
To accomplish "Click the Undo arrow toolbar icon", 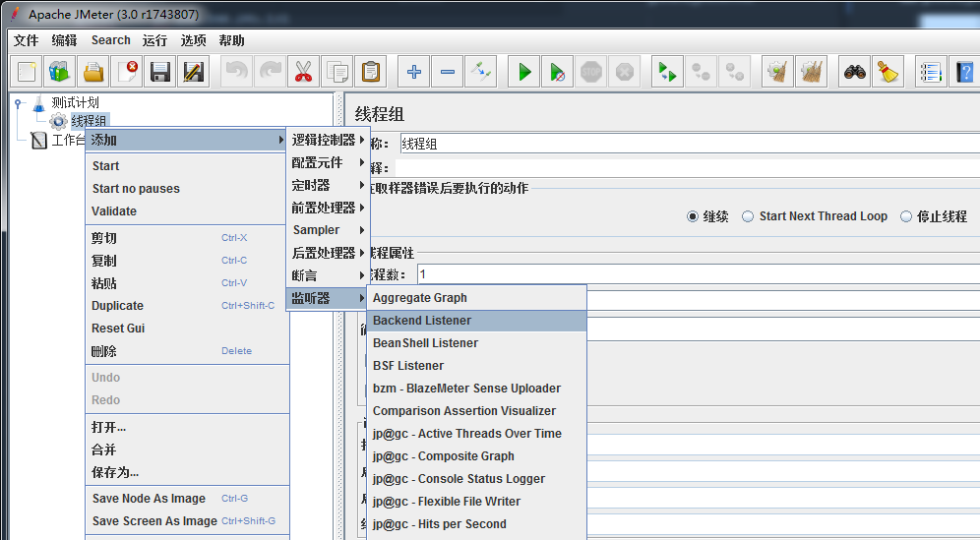I will (x=236, y=72).
